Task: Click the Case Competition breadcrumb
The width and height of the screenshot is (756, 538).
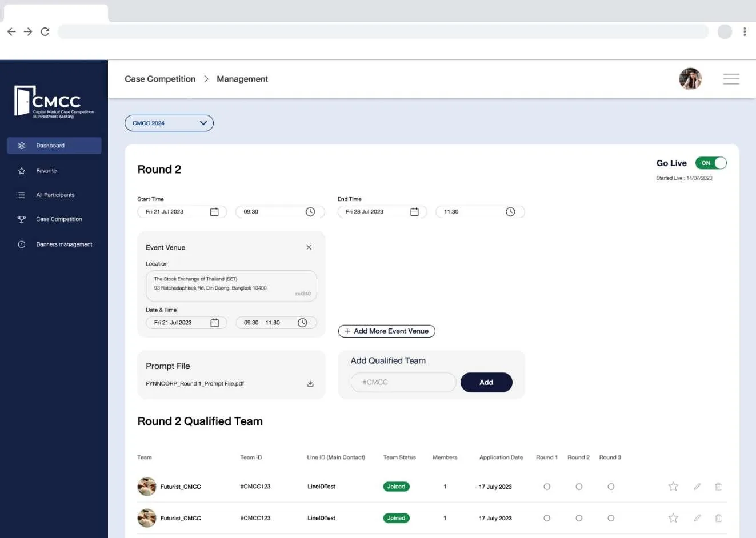Action: pyautogui.click(x=160, y=79)
